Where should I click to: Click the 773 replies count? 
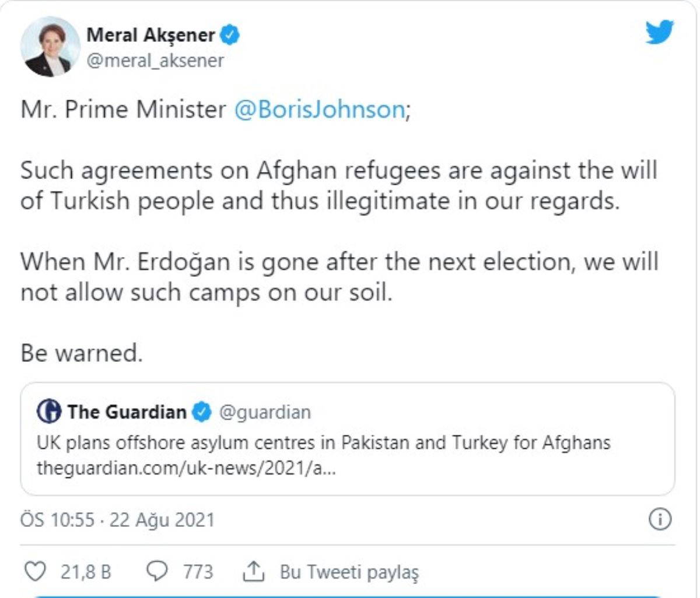(x=198, y=572)
